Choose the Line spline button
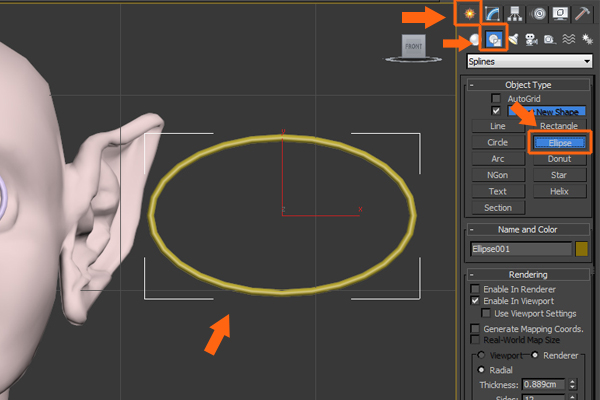Screen dimensions: 600x400 point(498,126)
